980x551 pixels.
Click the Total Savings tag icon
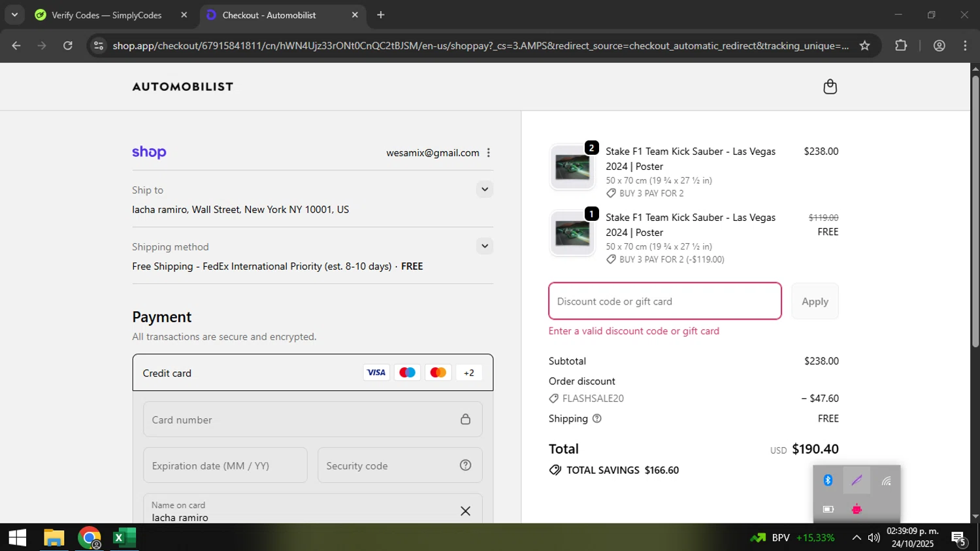(555, 470)
